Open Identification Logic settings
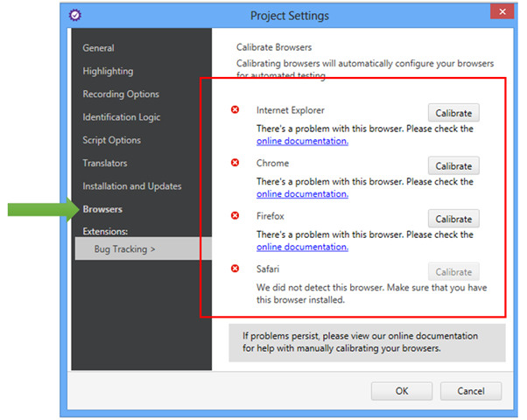The width and height of the screenshot is (527, 420). tap(122, 117)
